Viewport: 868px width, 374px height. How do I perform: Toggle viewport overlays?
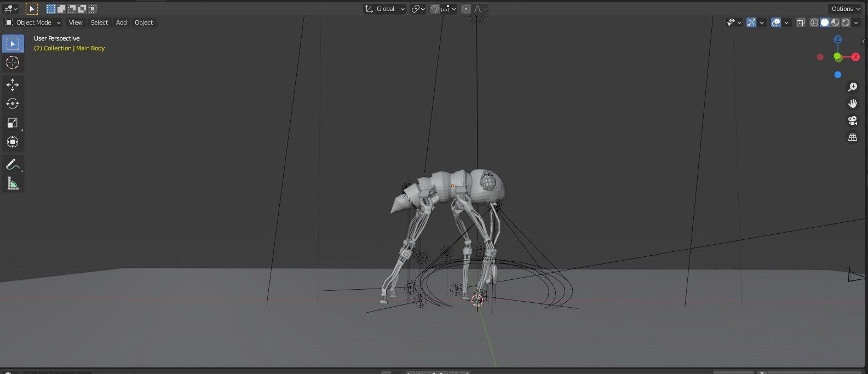(776, 22)
